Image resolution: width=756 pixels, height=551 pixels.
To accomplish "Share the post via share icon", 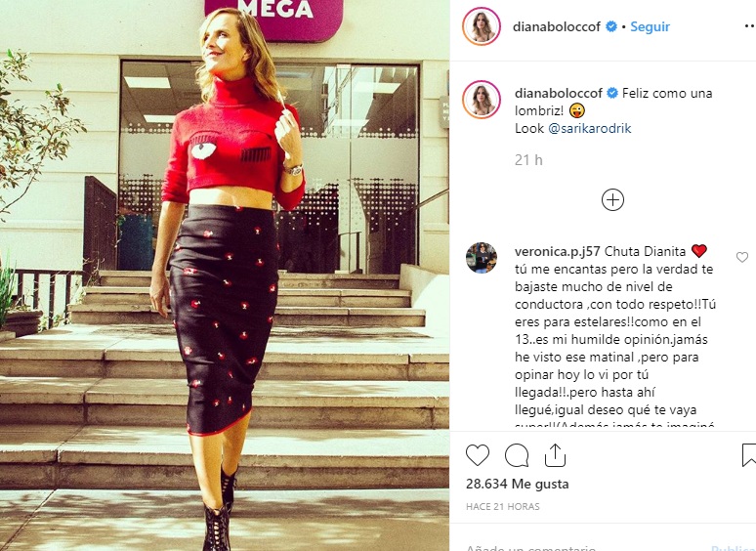I will pyautogui.click(x=555, y=455).
